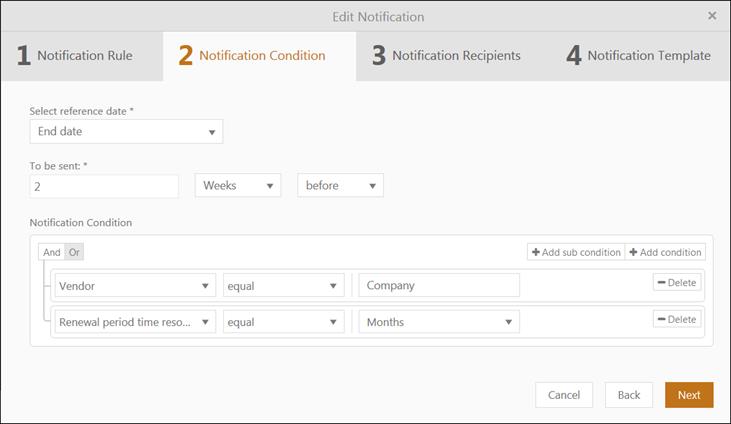731x424 pixels.
Task: Open the Renewal period time resolution dropdown
Action: (135, 322)
